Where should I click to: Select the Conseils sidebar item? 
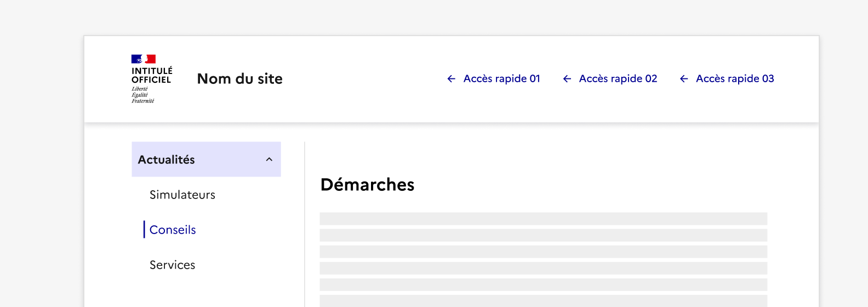173,230
